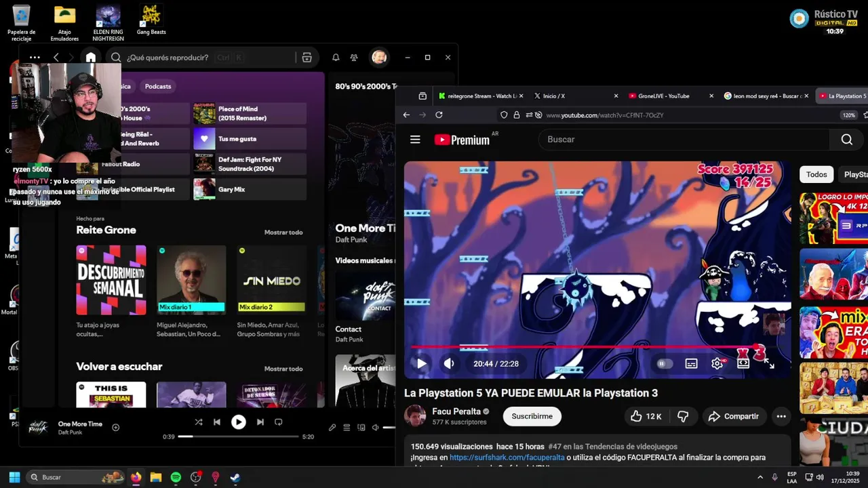Screen dimensions: 868x488
Task: Open the Piece of Mind (2015 Remaster) tile
Action: point(250,113)
